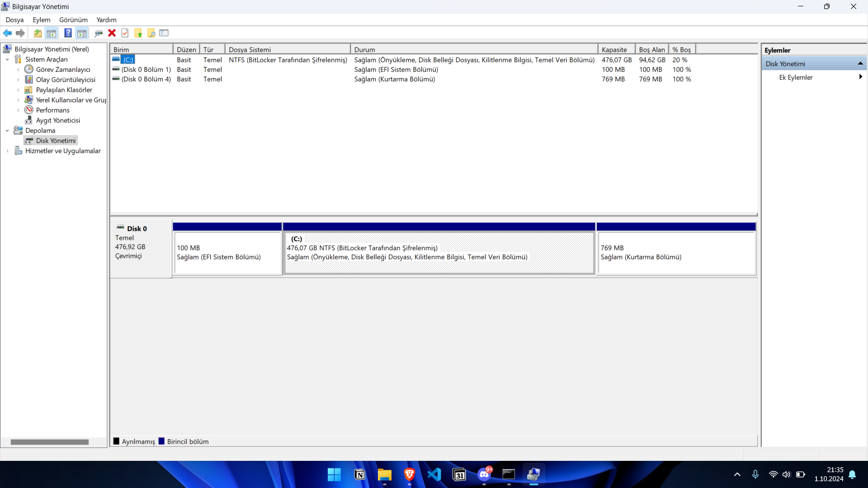
Task: Click the disk connect/rescan toolbar icon
Action: [x=98, y=33]
